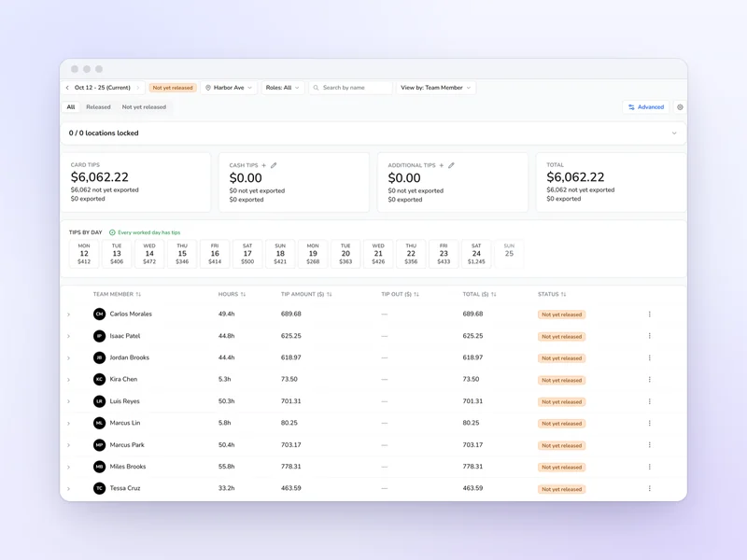This screenshot has height=560, width=747.
Task: Select the Not yet released filter tab
Action: click(144, 107)
